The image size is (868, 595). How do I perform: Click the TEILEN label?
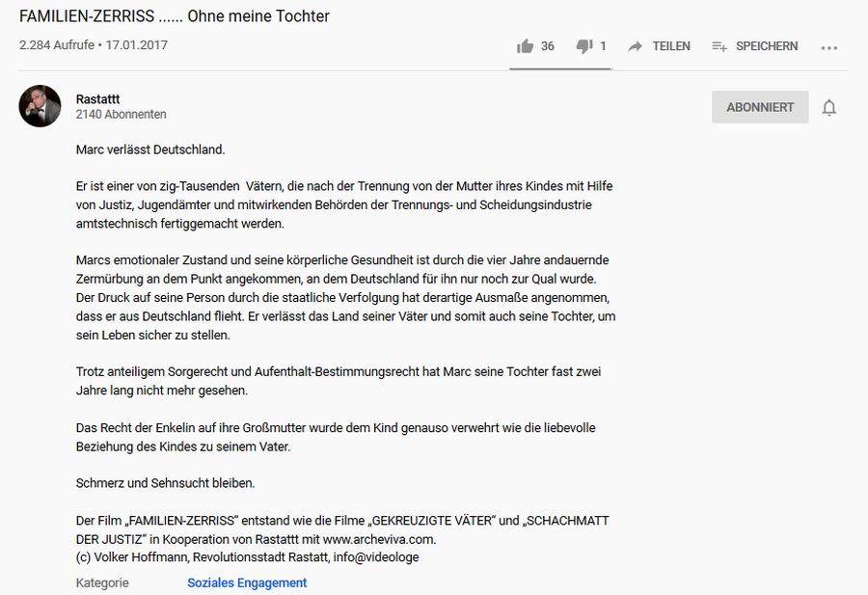(671, 46)
